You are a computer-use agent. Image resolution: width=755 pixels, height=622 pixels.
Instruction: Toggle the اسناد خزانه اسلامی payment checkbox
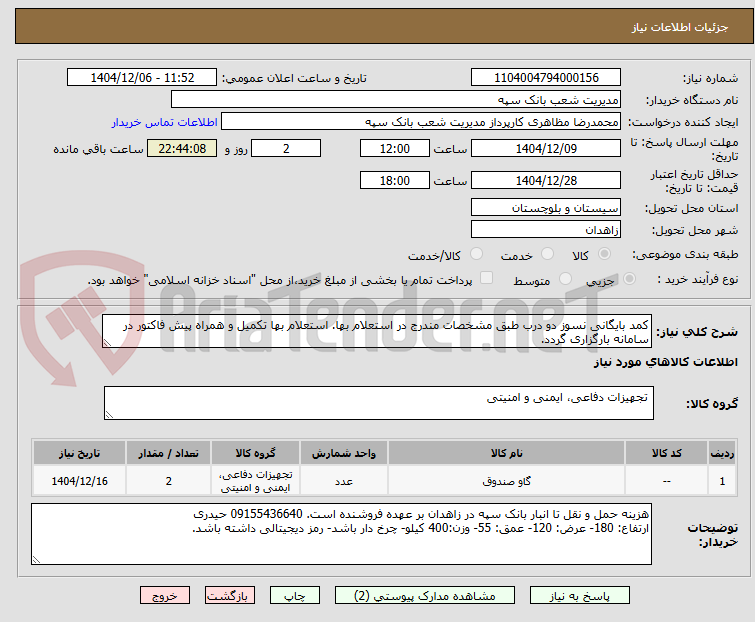point(487,278)
